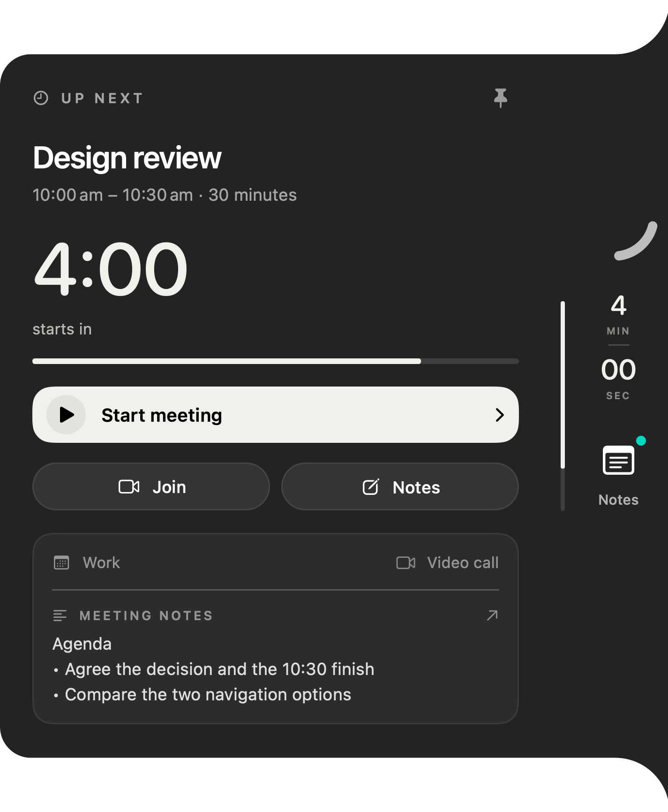Click the play icon in Start meeting

pyautogui.click(x=67, y=415)
